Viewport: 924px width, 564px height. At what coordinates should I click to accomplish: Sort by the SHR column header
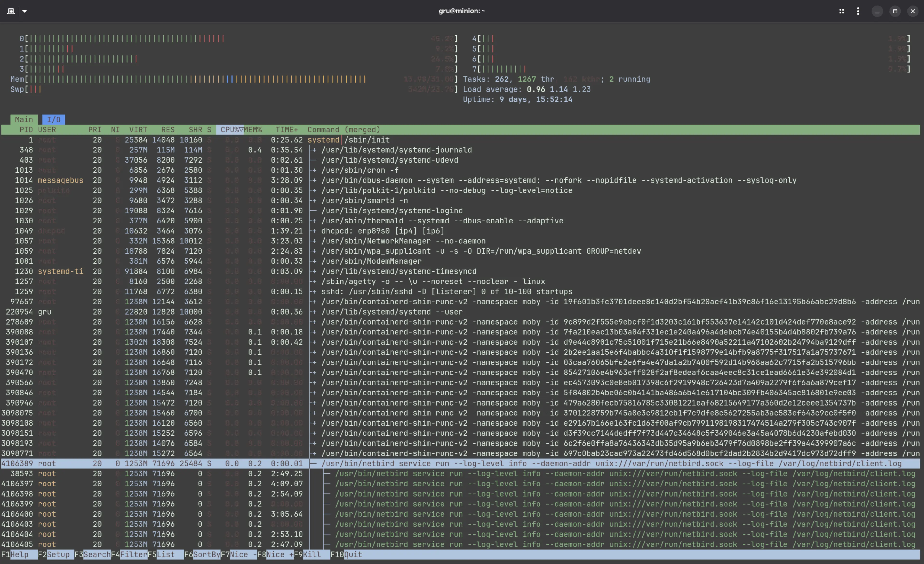tap(195, 130)
